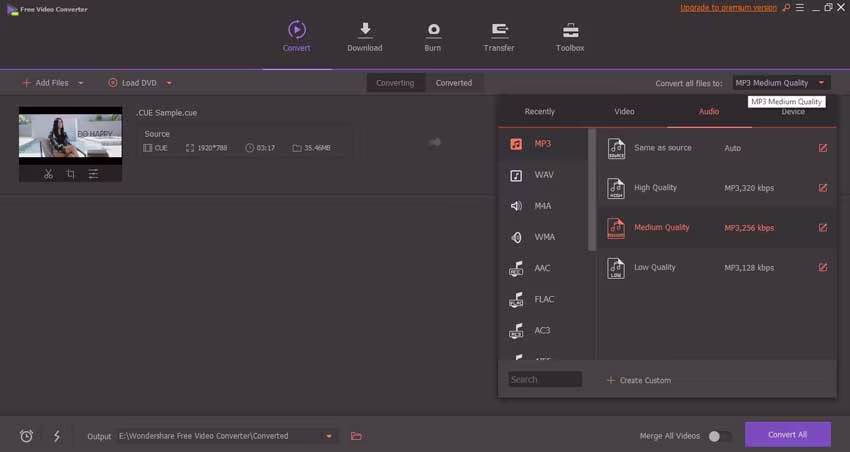850x452 pixels.
Task: Click the video thumbnail preview
Action: 70,135
